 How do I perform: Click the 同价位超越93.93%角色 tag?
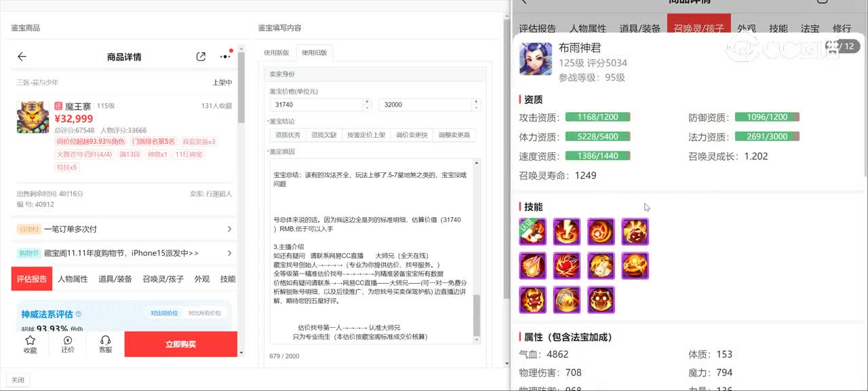pyautogui.click(x=90, y=142)
